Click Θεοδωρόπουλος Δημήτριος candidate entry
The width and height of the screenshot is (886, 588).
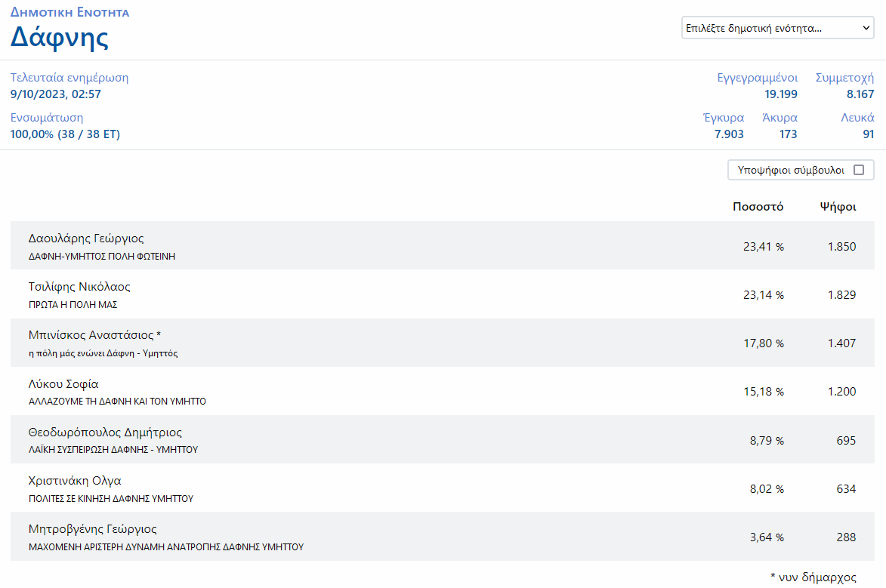[105, 433]
